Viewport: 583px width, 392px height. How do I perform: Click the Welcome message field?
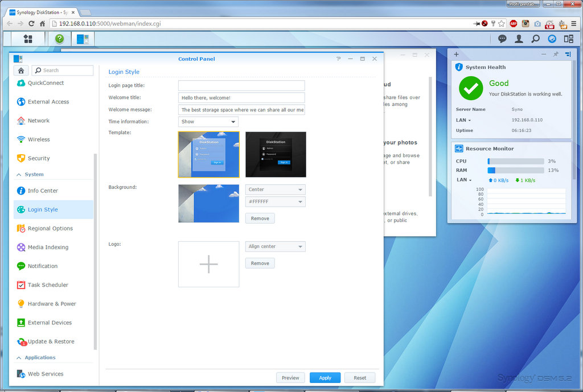(x=241, y=110)
